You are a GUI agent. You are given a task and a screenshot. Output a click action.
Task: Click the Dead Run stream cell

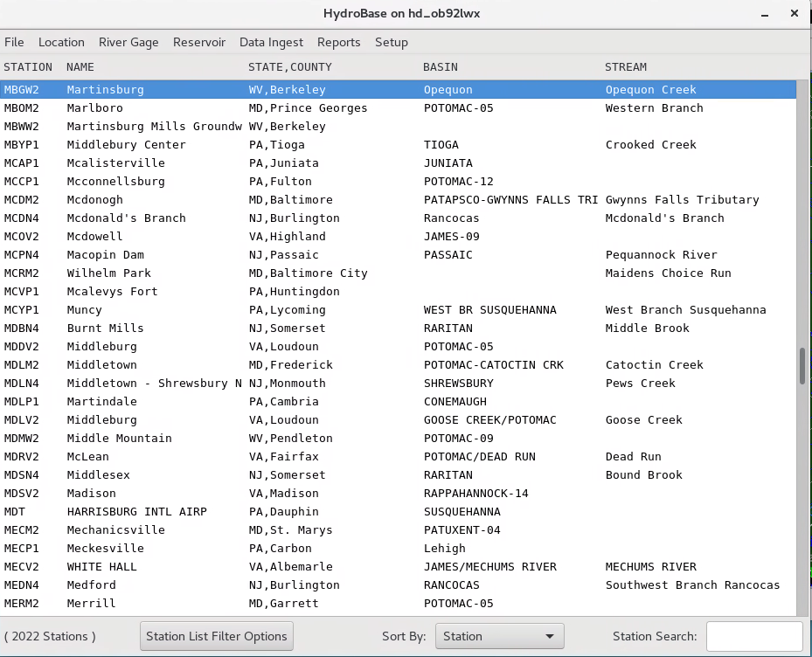point(634,457)
